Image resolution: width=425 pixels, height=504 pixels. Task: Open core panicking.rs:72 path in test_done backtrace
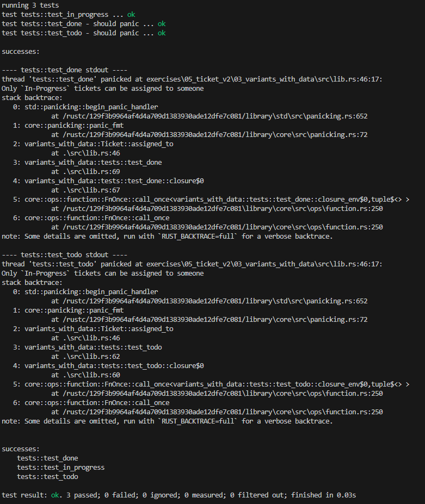(215, 135)
